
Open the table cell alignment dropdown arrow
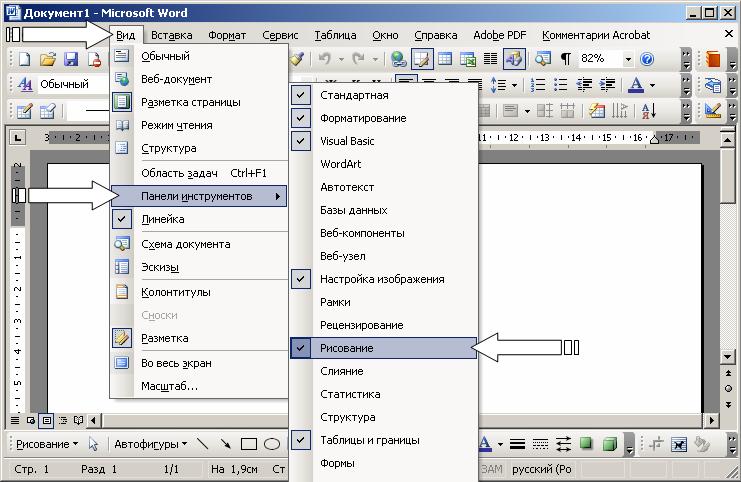(x=527, y=112)
